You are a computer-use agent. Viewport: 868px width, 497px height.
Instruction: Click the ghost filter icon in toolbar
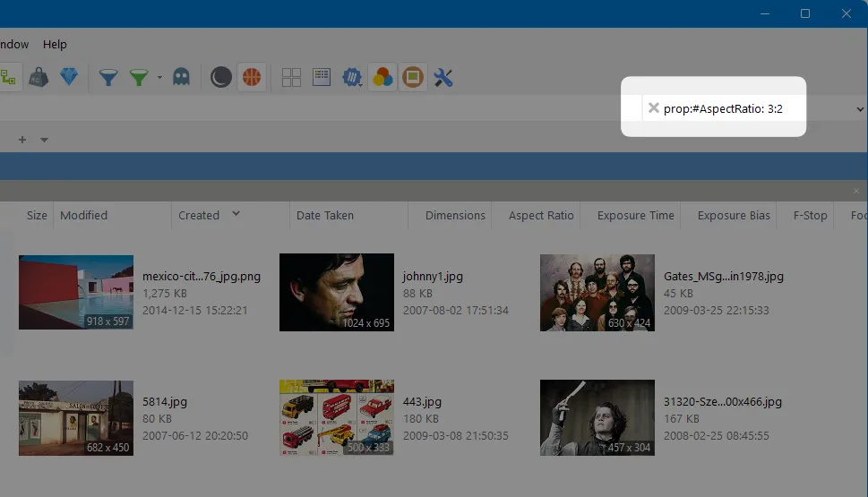(x=182, y=78)
